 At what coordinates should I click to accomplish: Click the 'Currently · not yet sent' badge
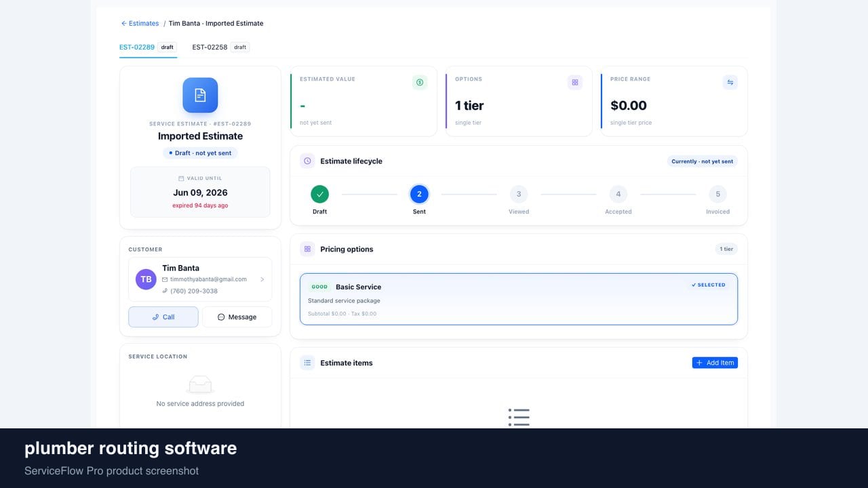pyautogui.click(x=702, y=161)
